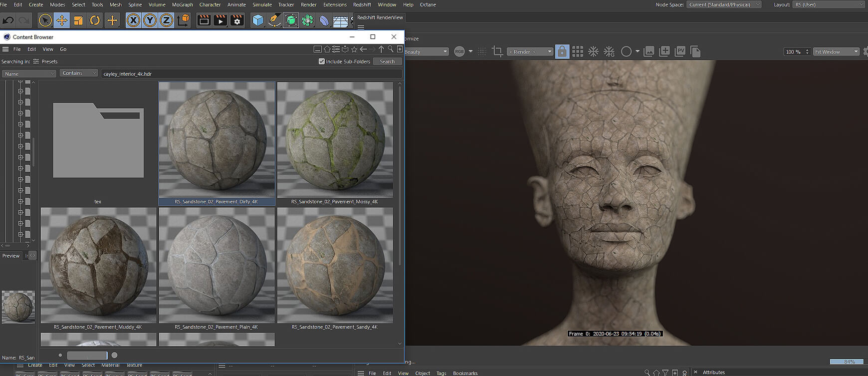
Task: Select the Rotate tool
Action: [95, 20]
